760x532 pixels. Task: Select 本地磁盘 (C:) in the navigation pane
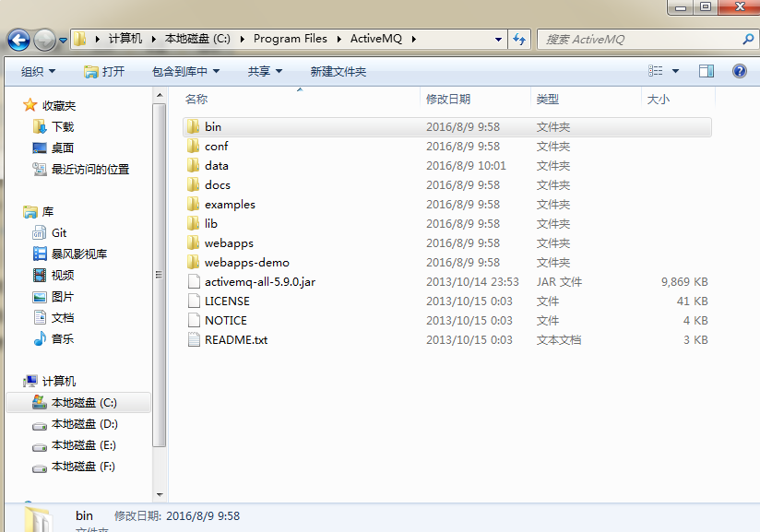[78, 403]
